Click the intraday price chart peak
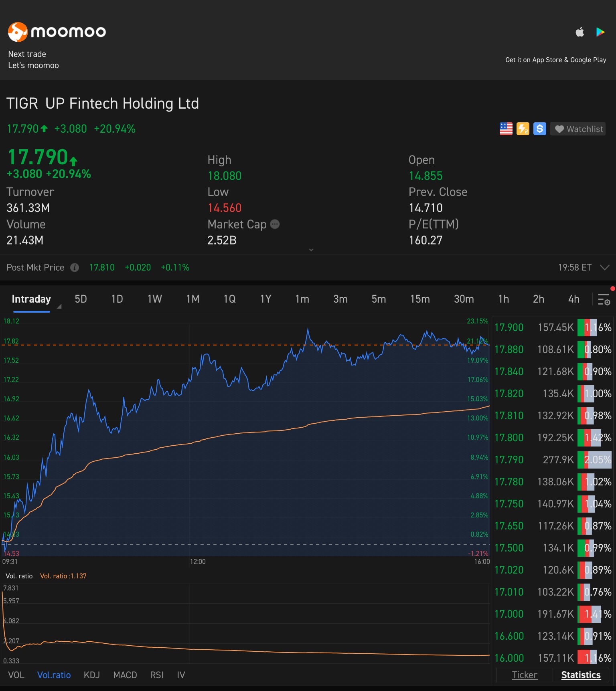The image size is (616, 691). click(308, 329)
